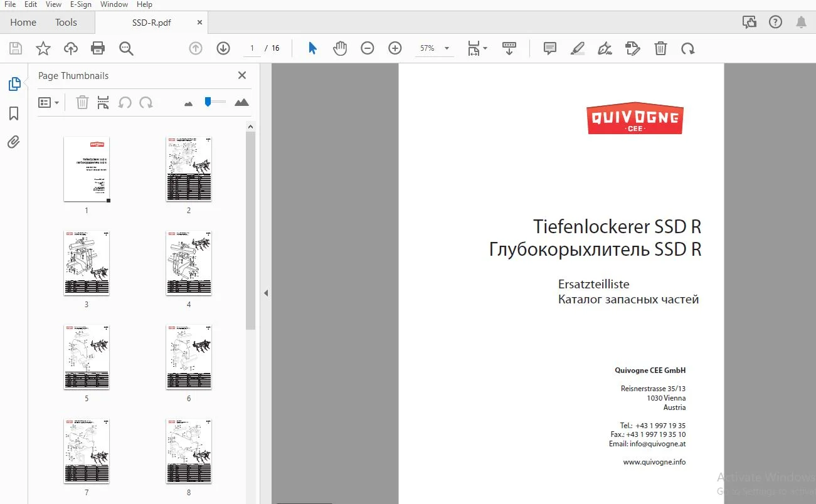This screenshot has width=816, height=504.
Task: Open the Edit menu
Action: tap(31, 4)
